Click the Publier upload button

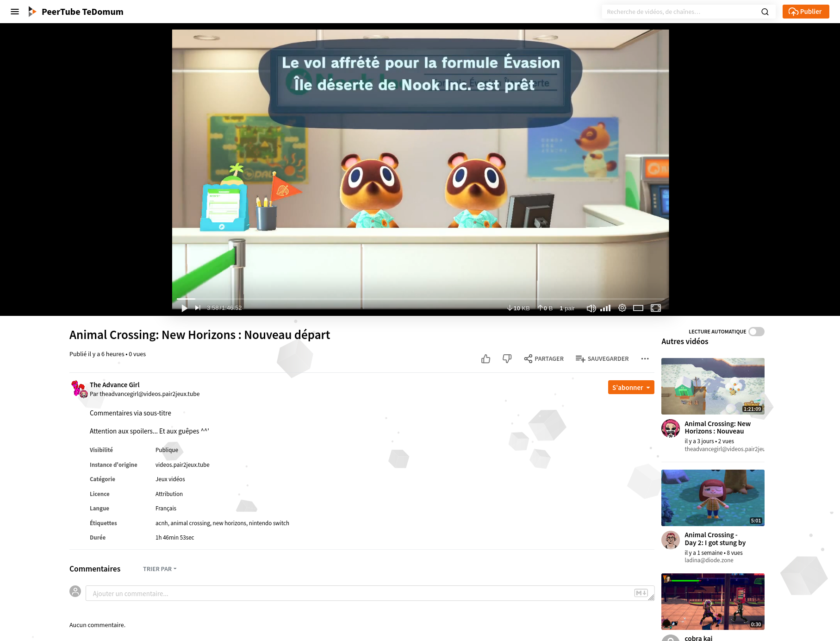(805, 12)
